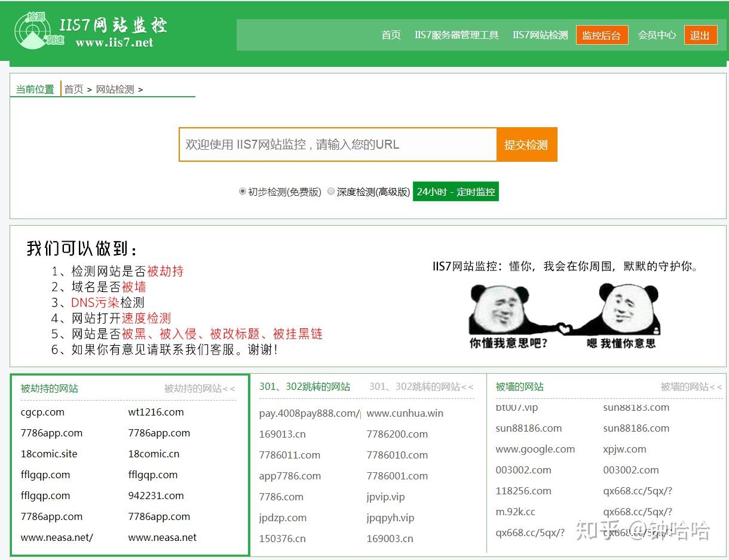Screen dimensions: 729x560
Task: Open the 会员中心 page
Action: (x=657, y=35)
